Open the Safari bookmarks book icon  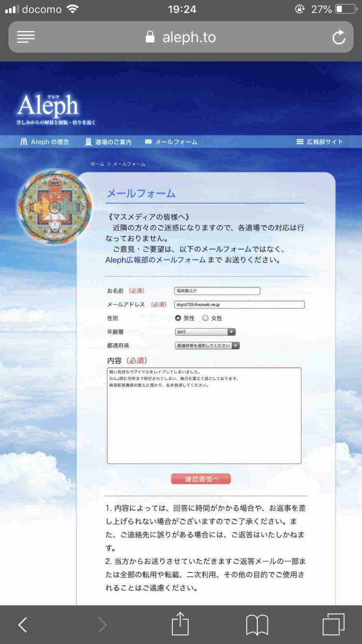click(x=257, y=625)
